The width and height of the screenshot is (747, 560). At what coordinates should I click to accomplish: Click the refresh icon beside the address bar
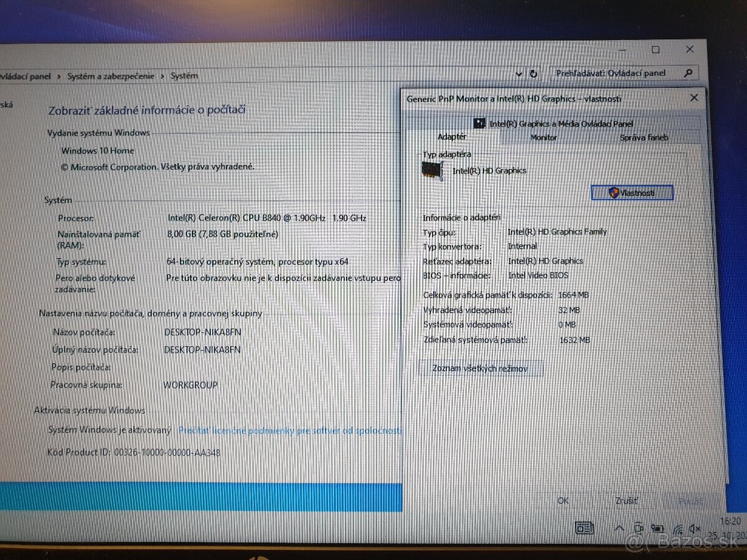coord(534,73)
